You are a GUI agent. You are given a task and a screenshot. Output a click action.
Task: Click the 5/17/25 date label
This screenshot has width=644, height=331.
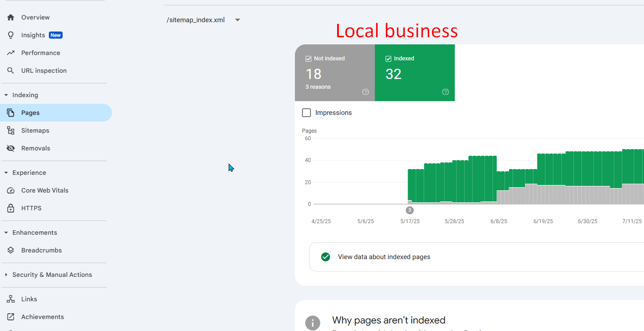(410, 221)
